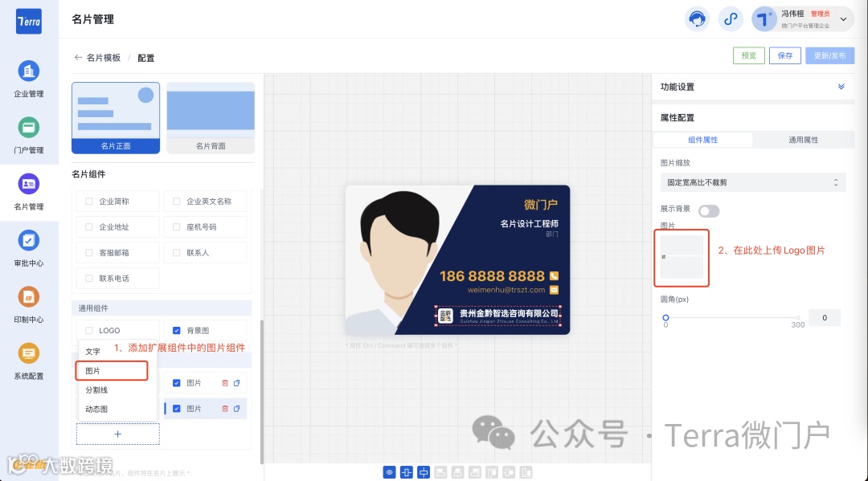868x481 pixels.
Task: Open 名片管理 in the left sidebar
Action: click(29, 192)
